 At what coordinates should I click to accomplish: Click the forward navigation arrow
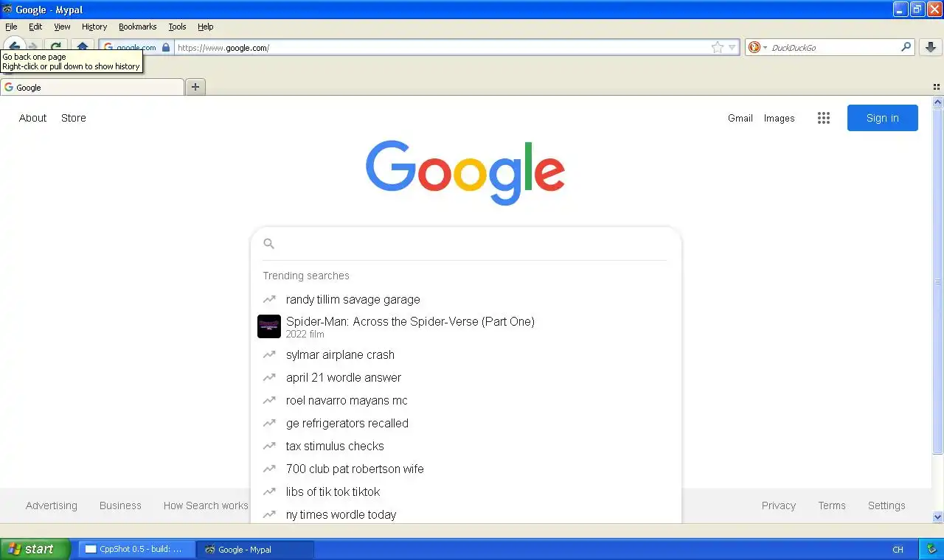(x=34, y=46)
